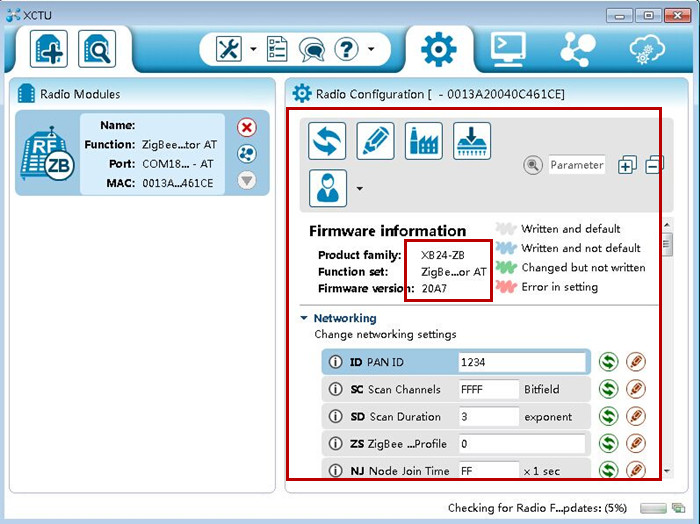Refresh the Scan Duration parameter

608,416
